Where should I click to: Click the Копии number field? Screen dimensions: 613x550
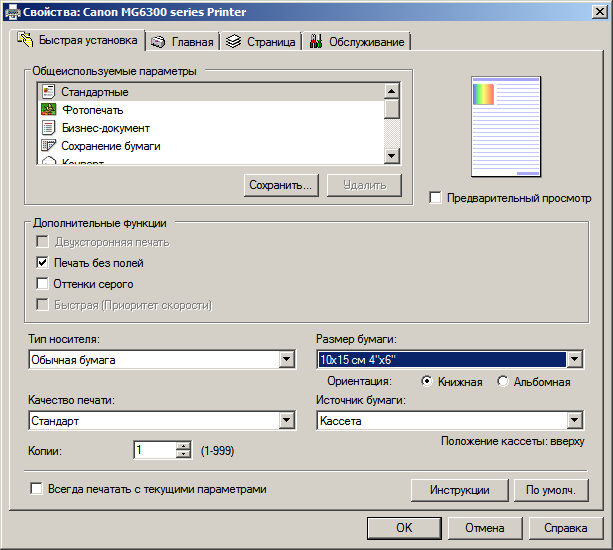click(x=155, y=450)
